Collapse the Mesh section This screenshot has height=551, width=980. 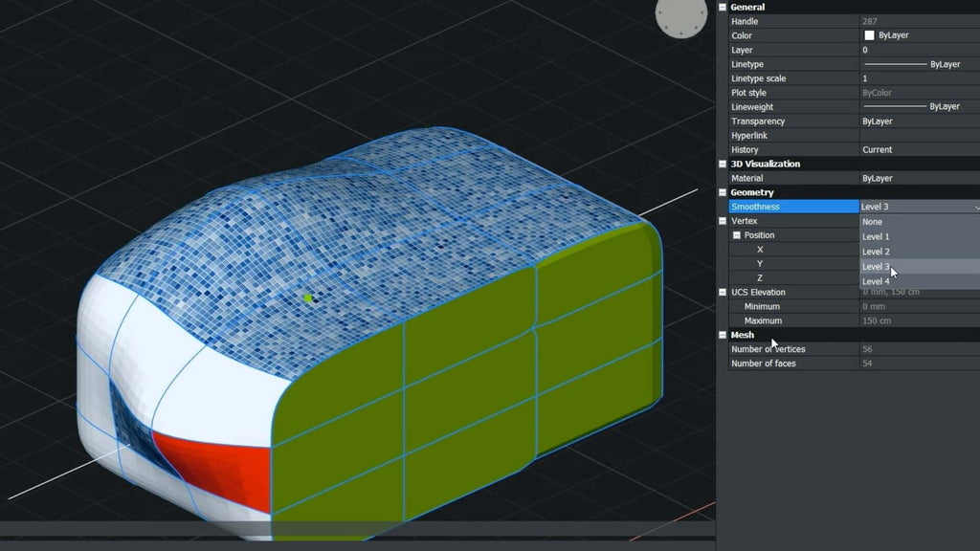(723, 335)
